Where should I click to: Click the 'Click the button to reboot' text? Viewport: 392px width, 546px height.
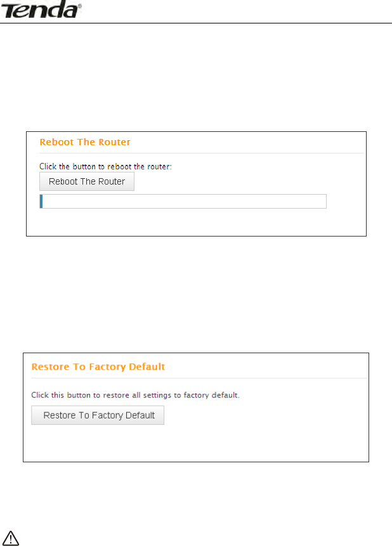tap(105, 167)
